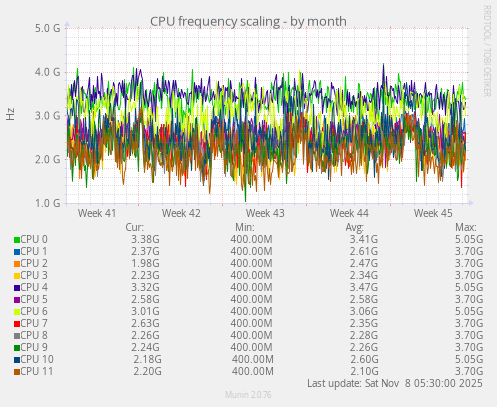Click the 'Week 41' x-axis label
Viewport: 497px width, 407px height.
click(97, 213)
